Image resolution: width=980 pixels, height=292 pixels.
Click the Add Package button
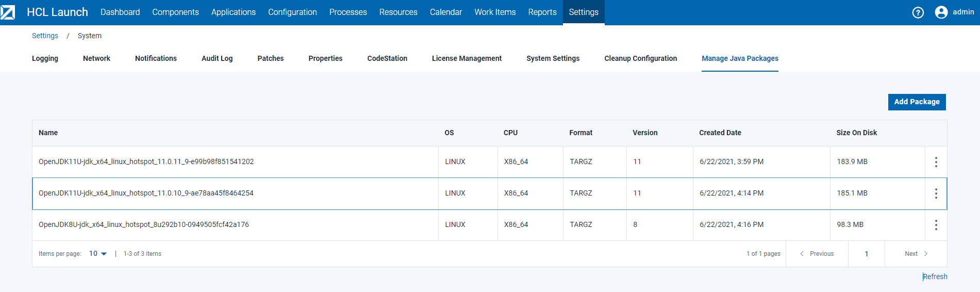coord(917,102)
